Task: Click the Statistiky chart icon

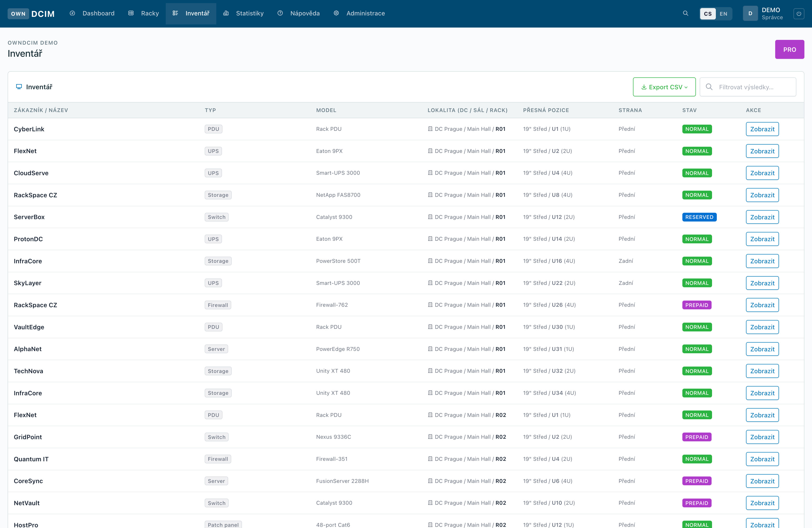Action: [x=226, y=13]
